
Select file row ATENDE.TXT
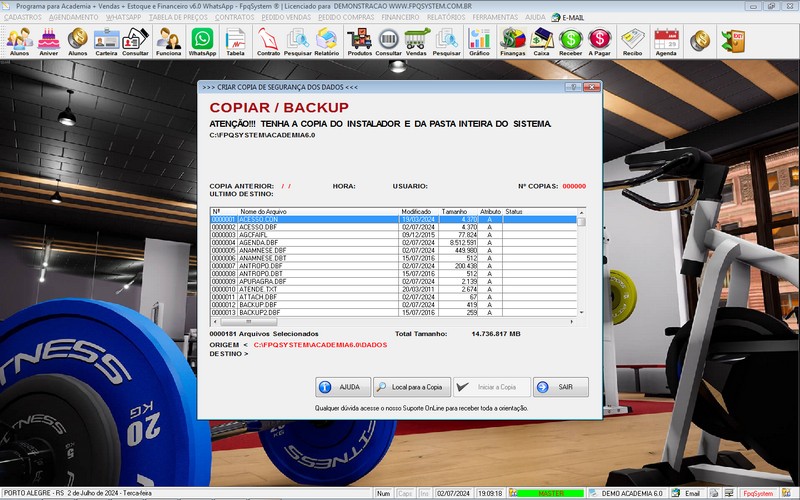(393, 289)
